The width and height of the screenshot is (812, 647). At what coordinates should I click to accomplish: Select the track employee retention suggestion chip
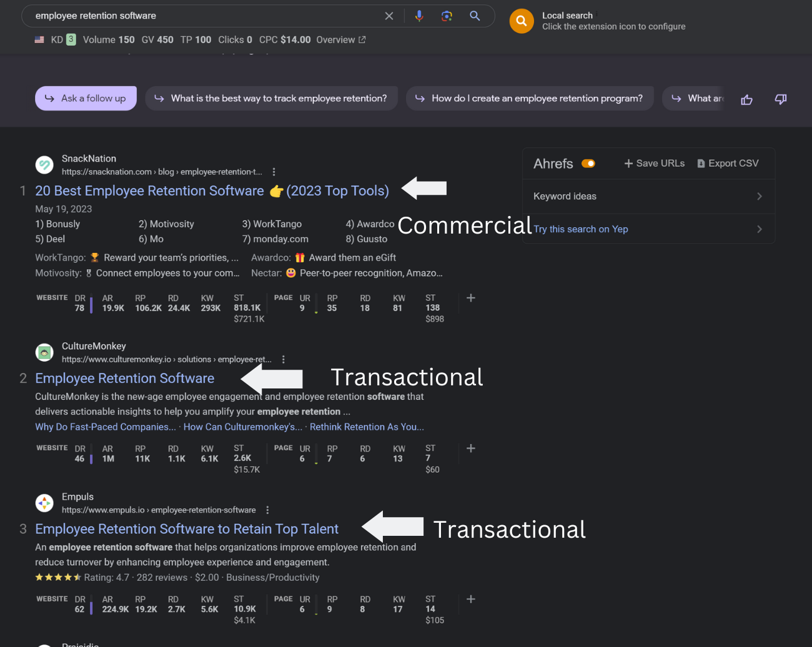point(271,98)
